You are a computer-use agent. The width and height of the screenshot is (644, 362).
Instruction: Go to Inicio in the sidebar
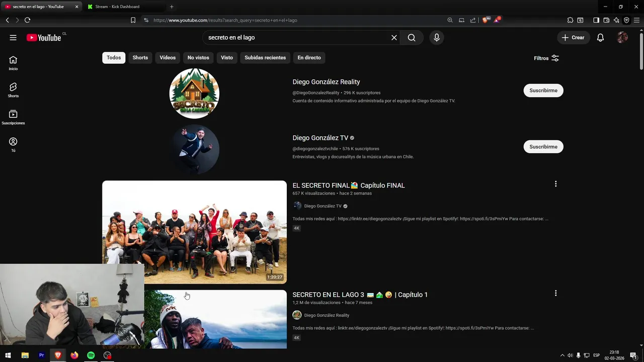(x=13, y=63)
